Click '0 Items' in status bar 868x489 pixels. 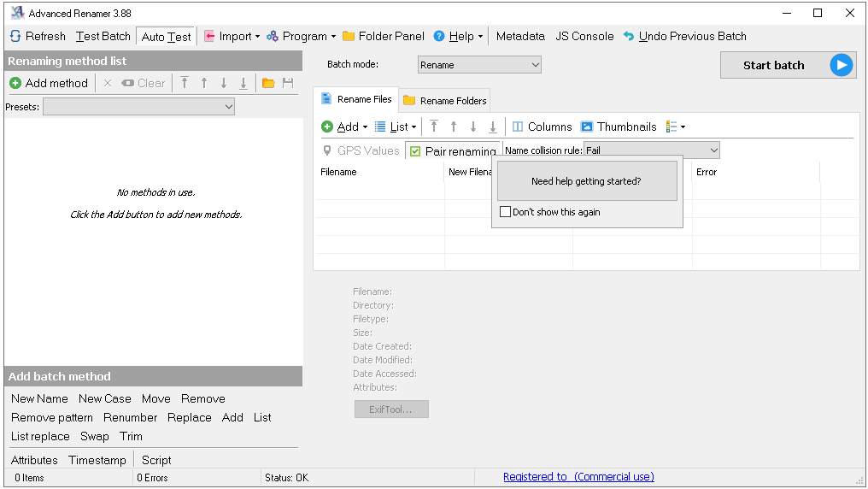tap(29, 478)
